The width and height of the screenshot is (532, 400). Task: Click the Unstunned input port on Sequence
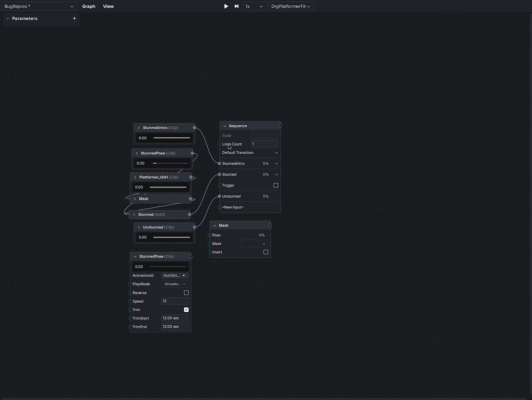tap(220, 196)
